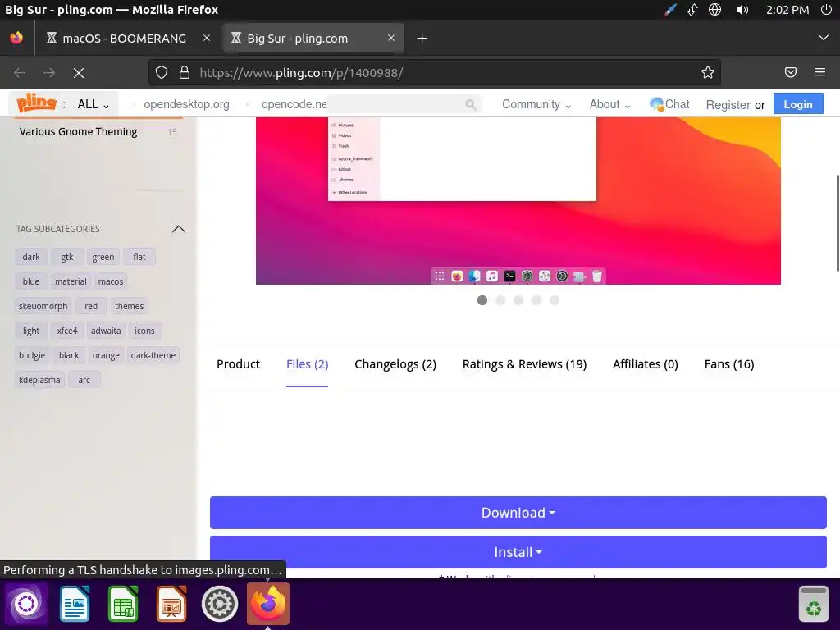Open Ratings & Reviews (19) tab
This screenshot has height=630, width=840.
(x=524, y=364)
